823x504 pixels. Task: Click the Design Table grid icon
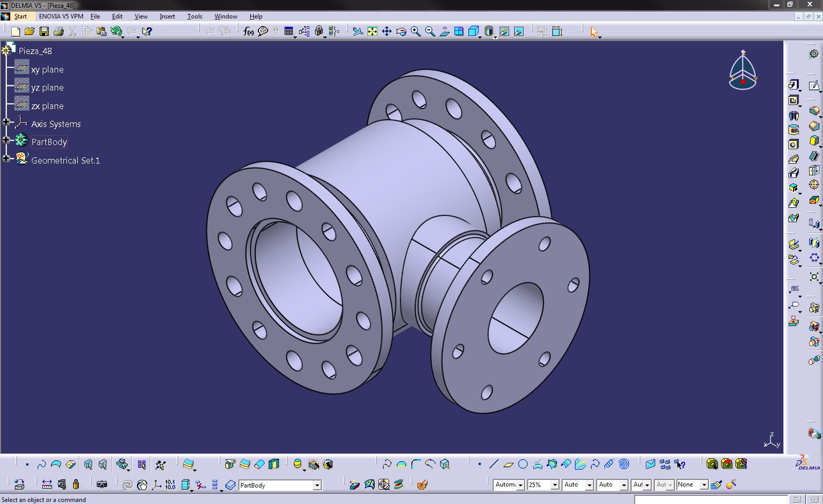point(288,32)
